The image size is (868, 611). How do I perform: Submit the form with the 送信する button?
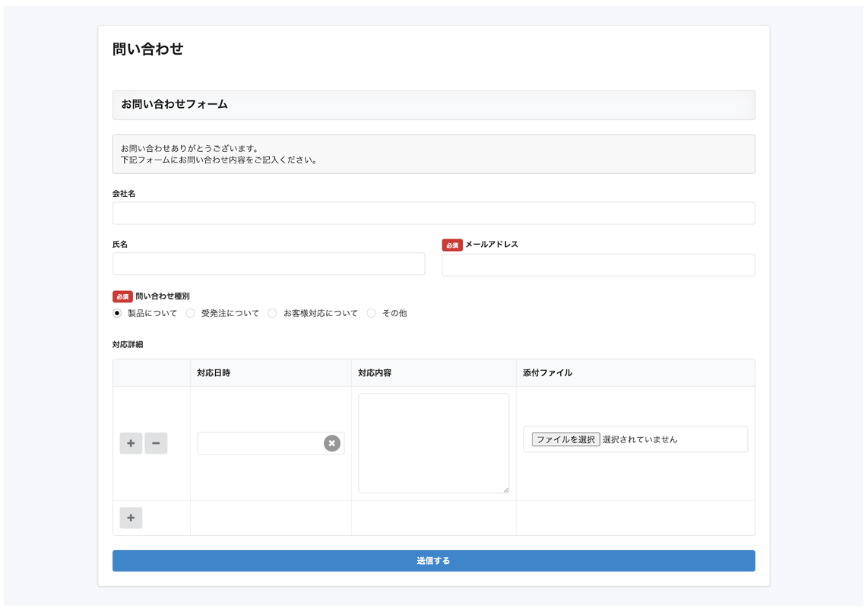433,561
